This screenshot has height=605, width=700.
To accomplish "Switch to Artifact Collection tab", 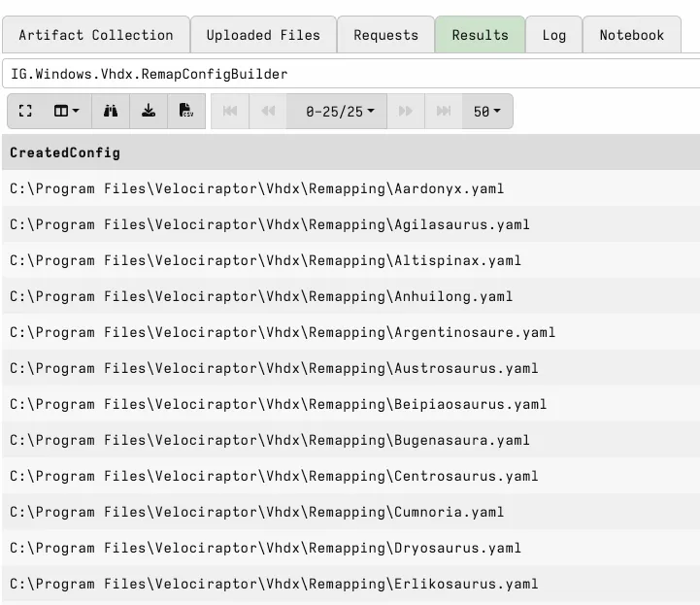I will pos(95,35).
